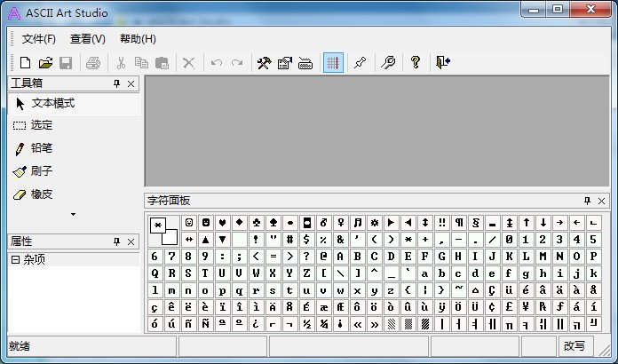
Task: Close the 属性 properties panel
Action: click(x=131, y=241)
